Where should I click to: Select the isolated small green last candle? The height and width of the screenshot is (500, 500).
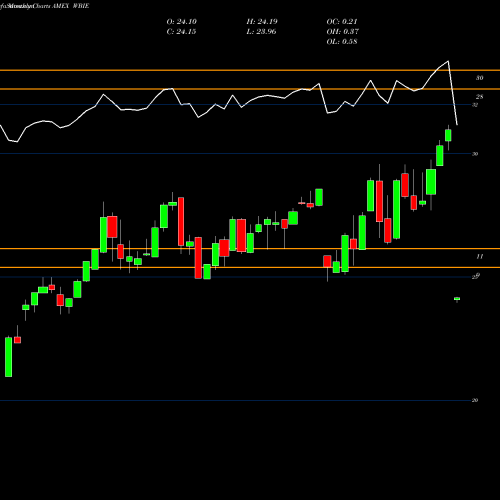pos(457,299)
